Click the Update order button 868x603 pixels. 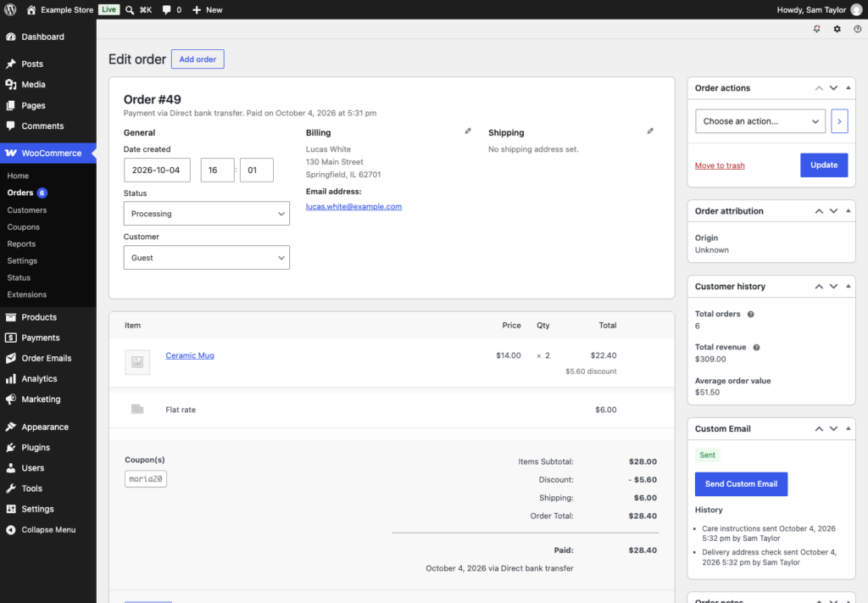824,165
